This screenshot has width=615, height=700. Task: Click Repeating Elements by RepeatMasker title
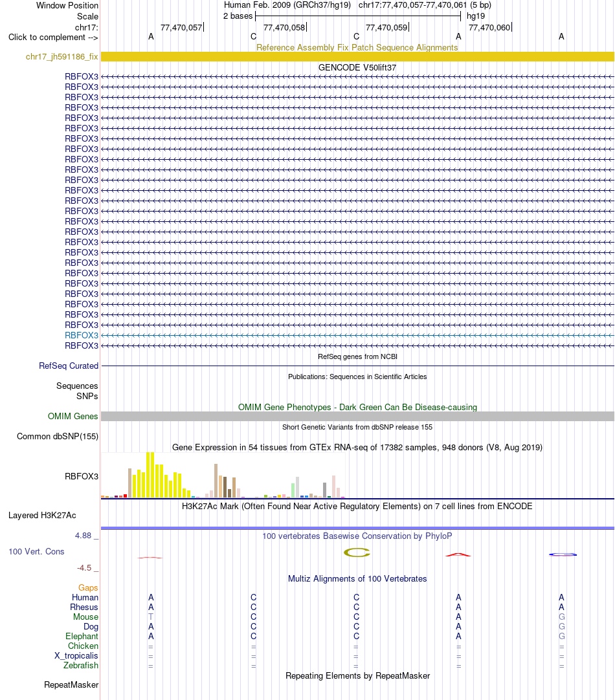point(357,676)
